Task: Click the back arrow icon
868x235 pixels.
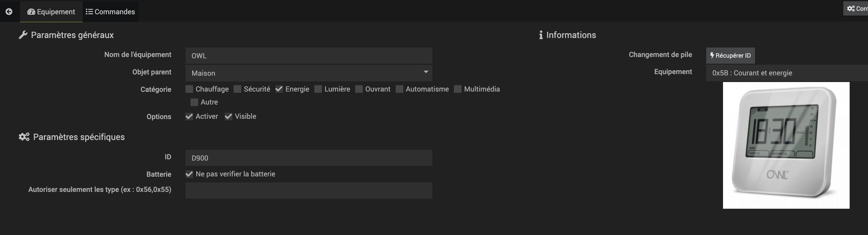Action: point(9,12)
